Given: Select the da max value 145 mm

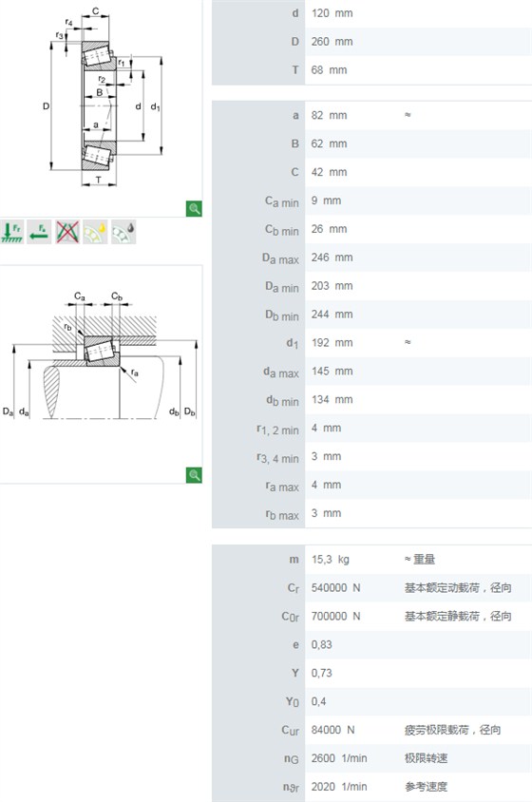Looking at the screenshot, I should tap(332, 371).
